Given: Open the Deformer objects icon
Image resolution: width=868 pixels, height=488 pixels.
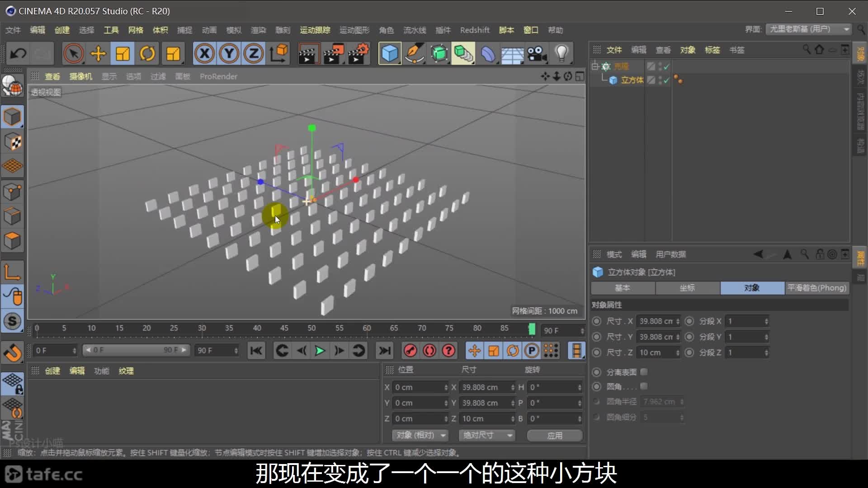Looking at the screenshot, I should [x=488, y=53].
